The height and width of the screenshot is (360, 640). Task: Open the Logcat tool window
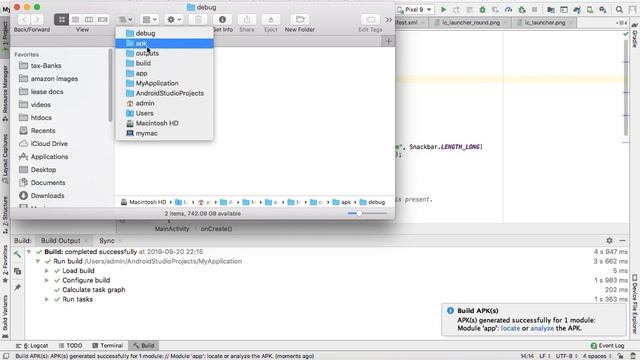click(x=32, y=345)
